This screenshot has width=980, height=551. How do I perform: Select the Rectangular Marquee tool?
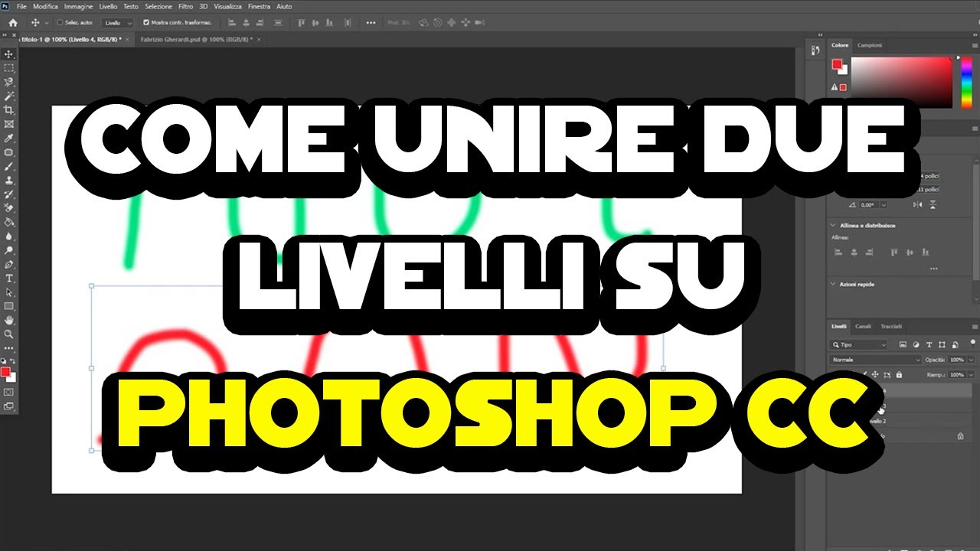[9, 68]
